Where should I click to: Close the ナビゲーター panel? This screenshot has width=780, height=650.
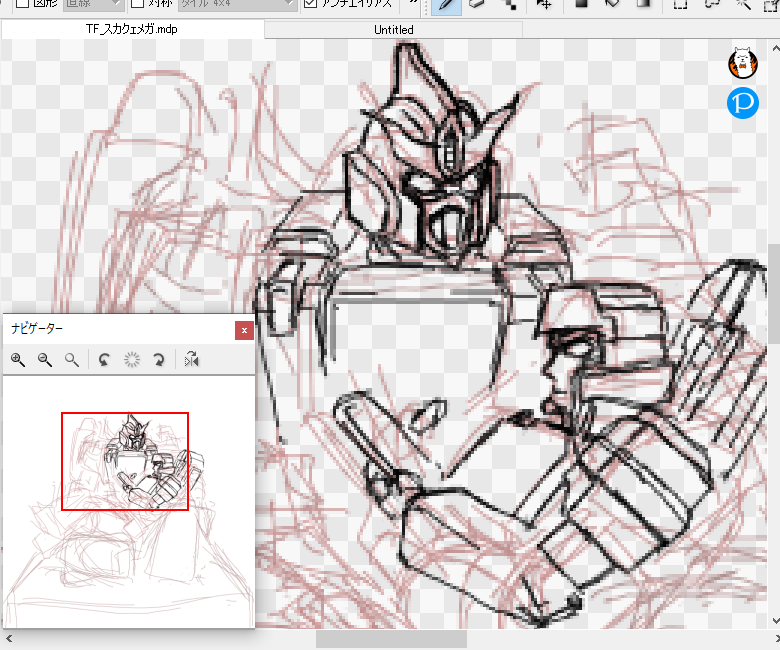point(244,330)
